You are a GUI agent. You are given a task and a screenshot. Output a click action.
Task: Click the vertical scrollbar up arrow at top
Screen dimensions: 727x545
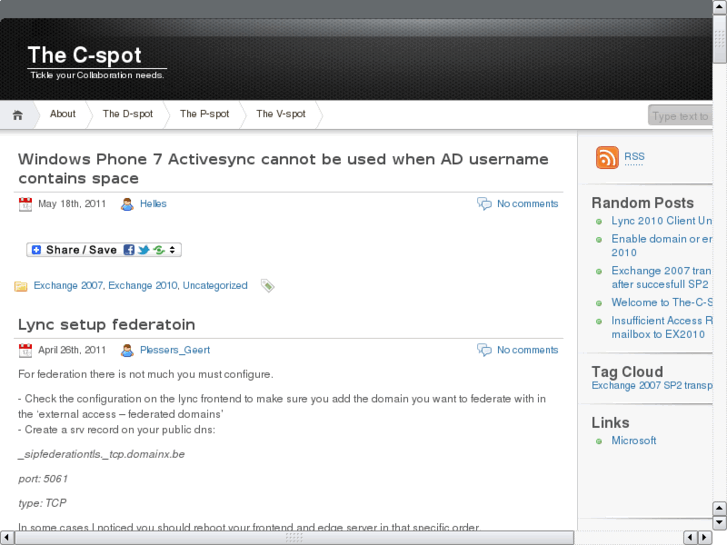[719, 7]
